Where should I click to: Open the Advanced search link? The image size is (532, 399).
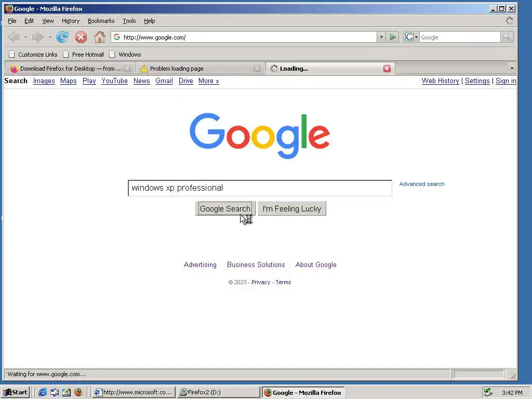[x=422, y=184]
